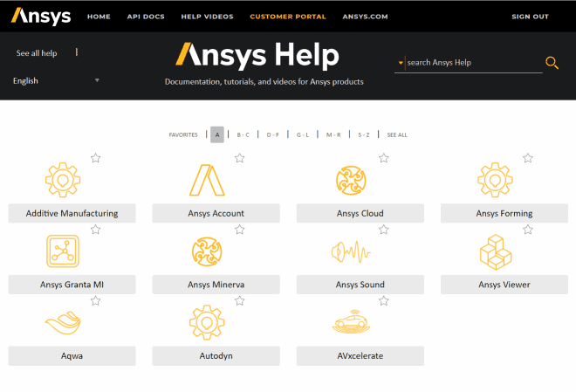Favorite AVxcelerate with its star
This screenshot has height=392, width=576.
[384, 301]
